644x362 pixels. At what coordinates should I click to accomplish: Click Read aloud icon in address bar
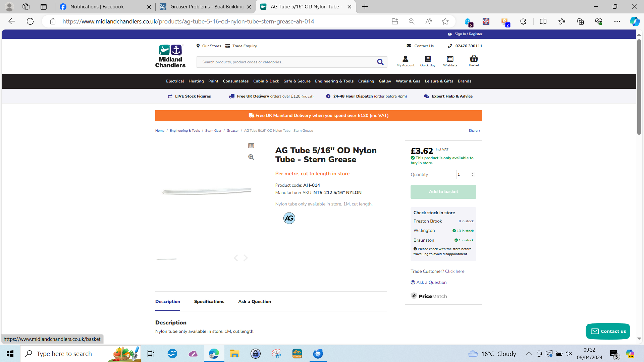428,21
